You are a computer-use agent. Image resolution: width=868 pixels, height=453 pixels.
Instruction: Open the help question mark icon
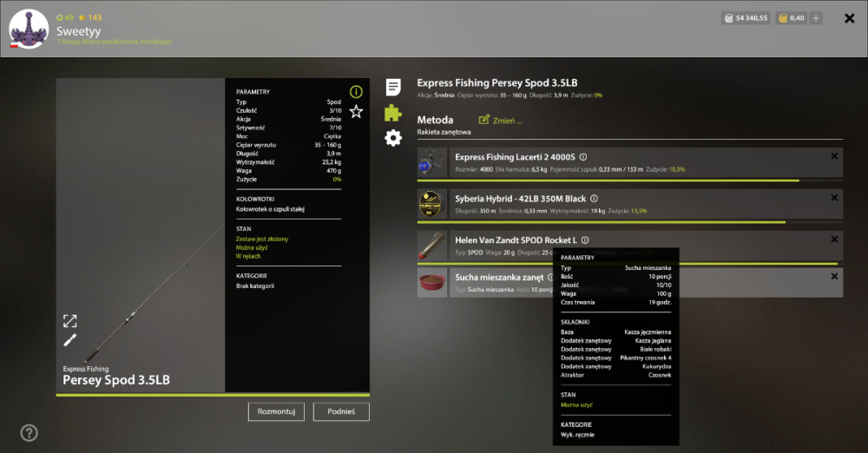coord(30,433)
